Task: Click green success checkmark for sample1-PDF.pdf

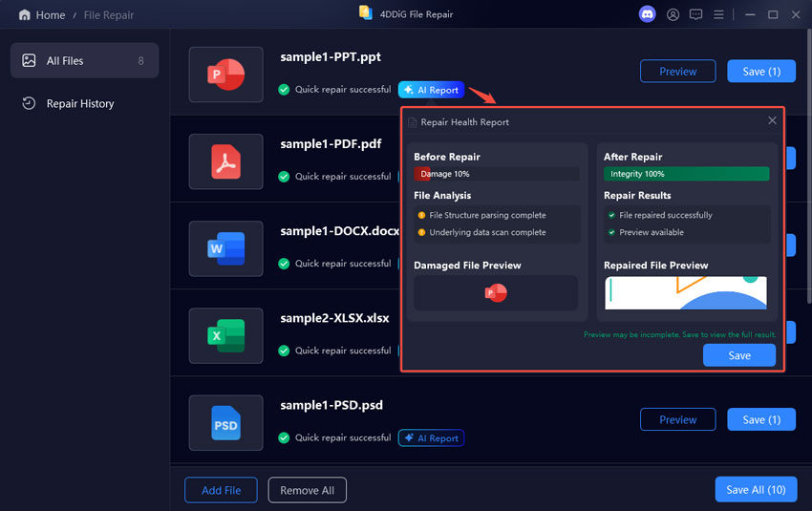Action: coord(284,177)
